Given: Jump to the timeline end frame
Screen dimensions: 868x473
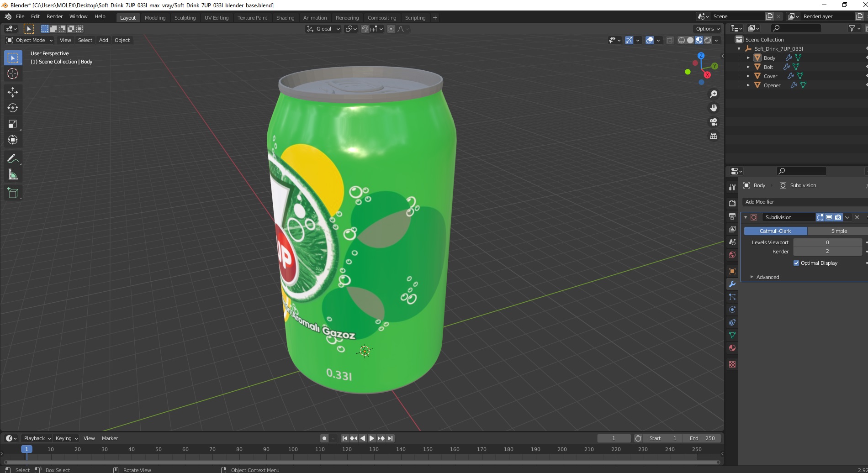Looking at the screenshot, I should point(390,438).
